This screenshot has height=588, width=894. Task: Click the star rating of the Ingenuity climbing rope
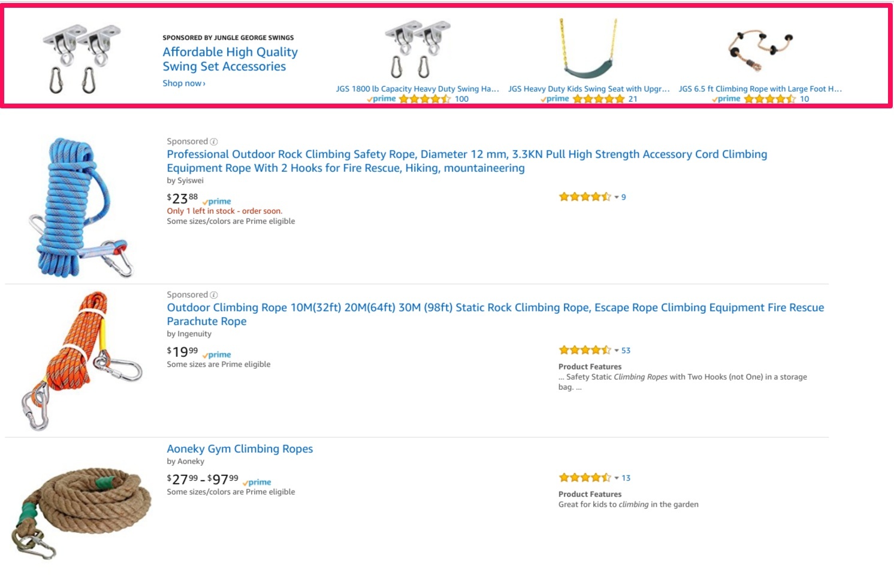585,350
